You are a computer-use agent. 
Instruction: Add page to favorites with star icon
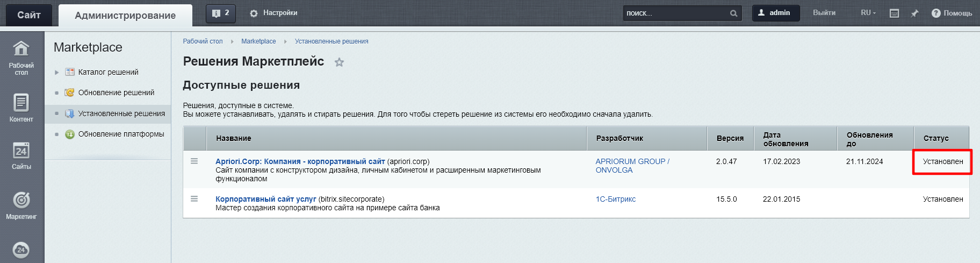pyautogui.click(x=339, y=62)
